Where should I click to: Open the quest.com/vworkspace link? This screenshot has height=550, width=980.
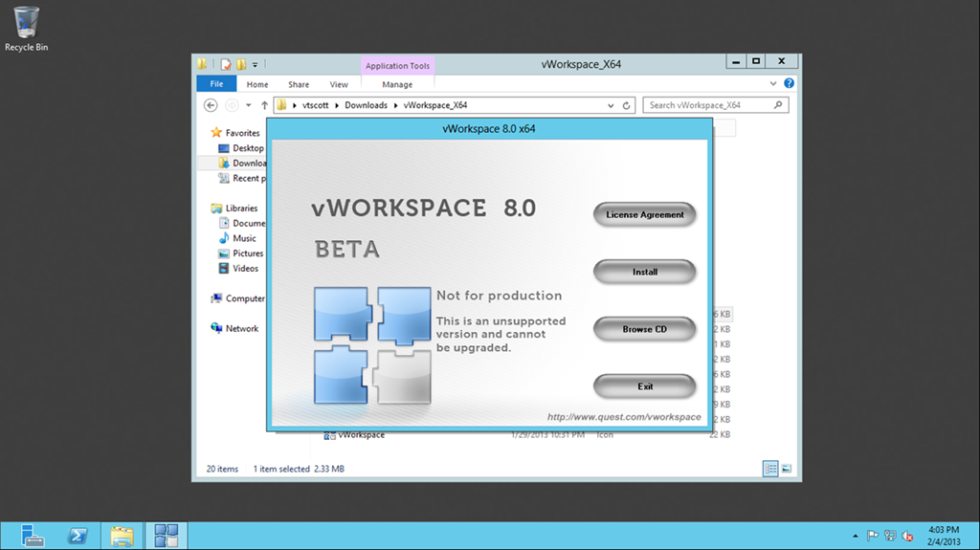pos(624,417)
